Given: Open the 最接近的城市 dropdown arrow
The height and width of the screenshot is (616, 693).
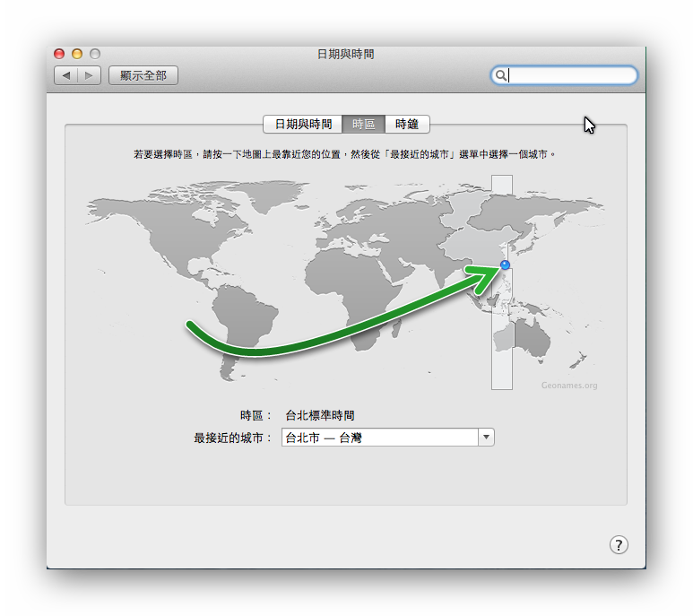Looking at the screenshot, I should (x=486, y=438).
